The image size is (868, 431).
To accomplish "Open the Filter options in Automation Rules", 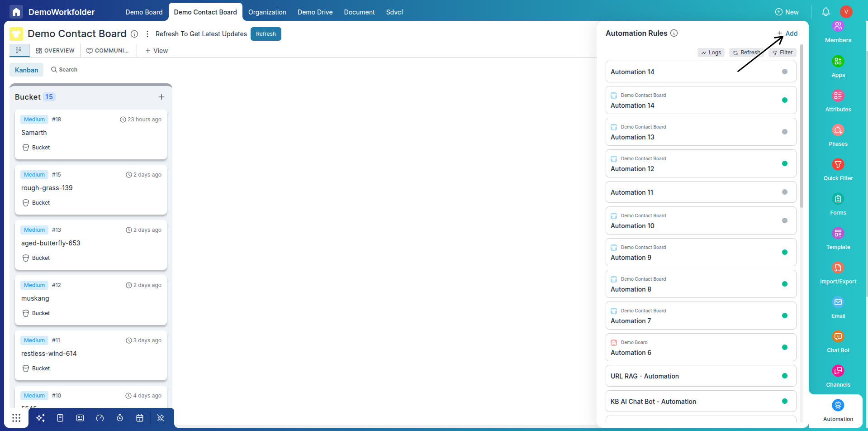I will 783,53.
